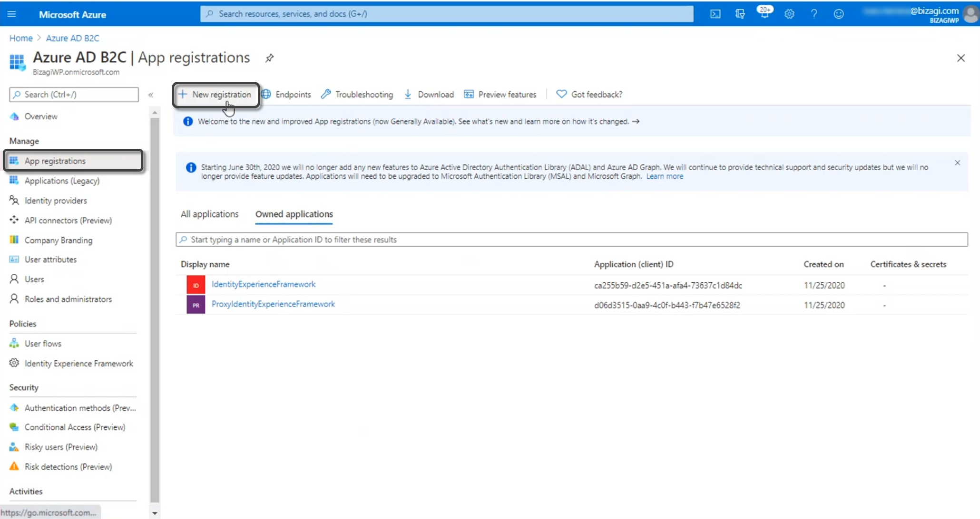This screenshot has height=519, width=980.
Task: Open the notifications bell with 20+ badge
Action: click(764, 12)
